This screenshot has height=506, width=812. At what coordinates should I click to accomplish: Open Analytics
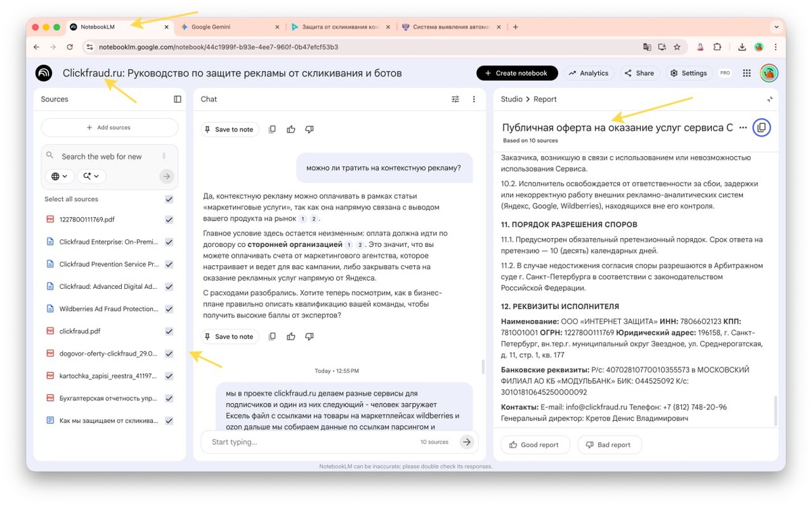click(x=589, y=73)
